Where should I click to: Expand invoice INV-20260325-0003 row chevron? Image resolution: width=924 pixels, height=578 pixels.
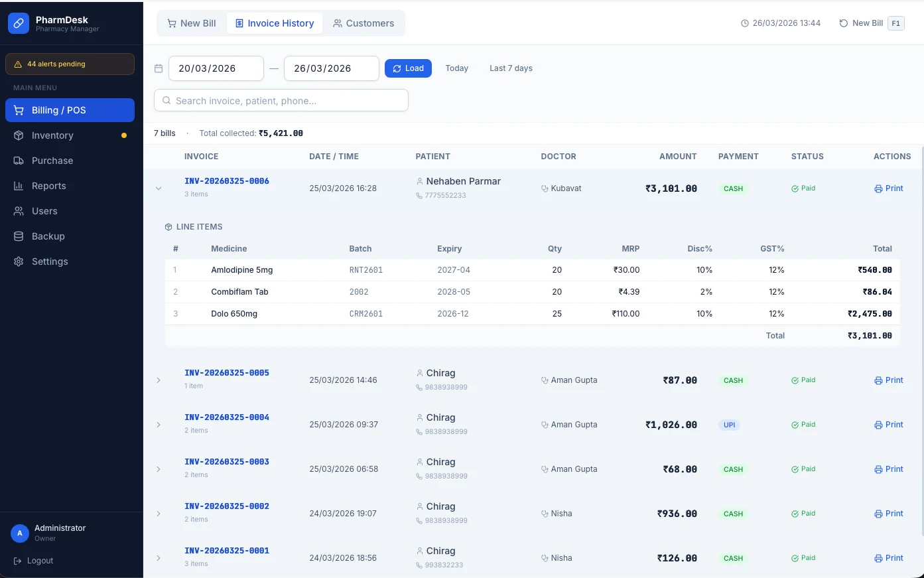click(159, 469)
